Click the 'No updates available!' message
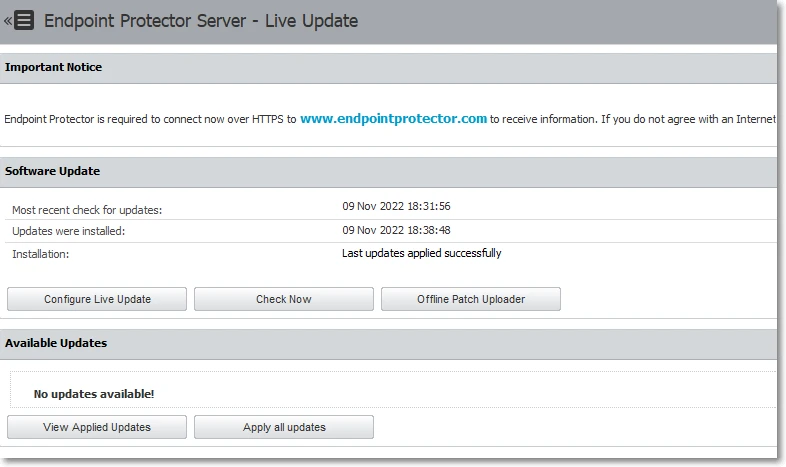The width and height of the screenshot is (786, 467). coord(94,394)
